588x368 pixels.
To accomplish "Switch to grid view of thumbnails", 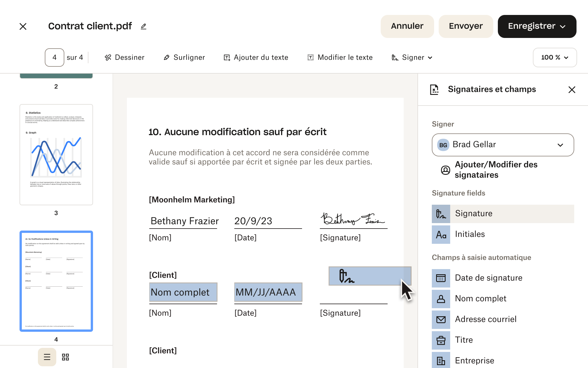I will [x=65, y=357].
